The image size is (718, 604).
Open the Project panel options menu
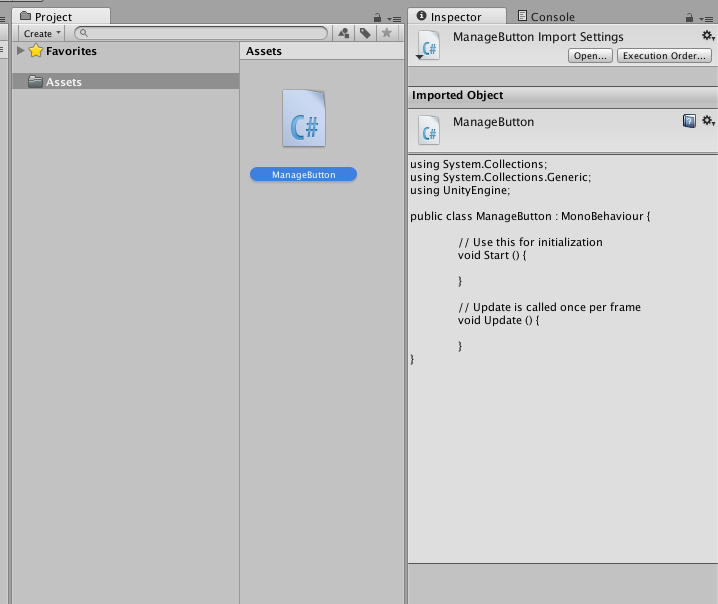click(x=394, y=19)
